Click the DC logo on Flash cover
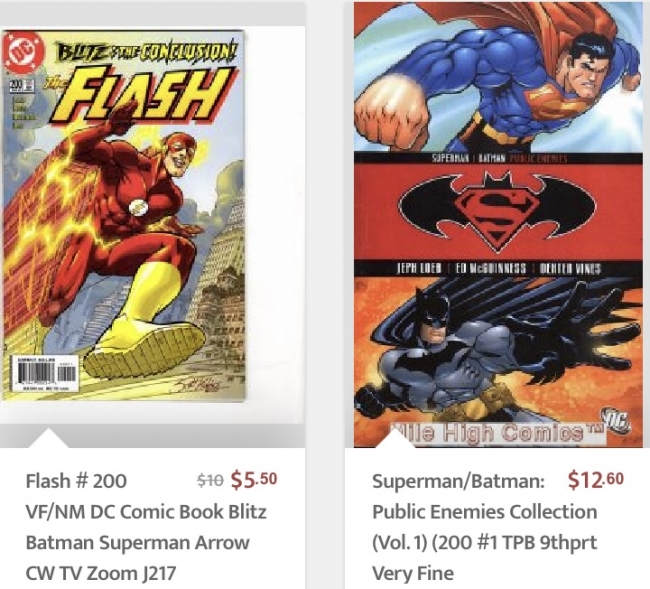The image size is (650, 589). click(x=23, y=53)
